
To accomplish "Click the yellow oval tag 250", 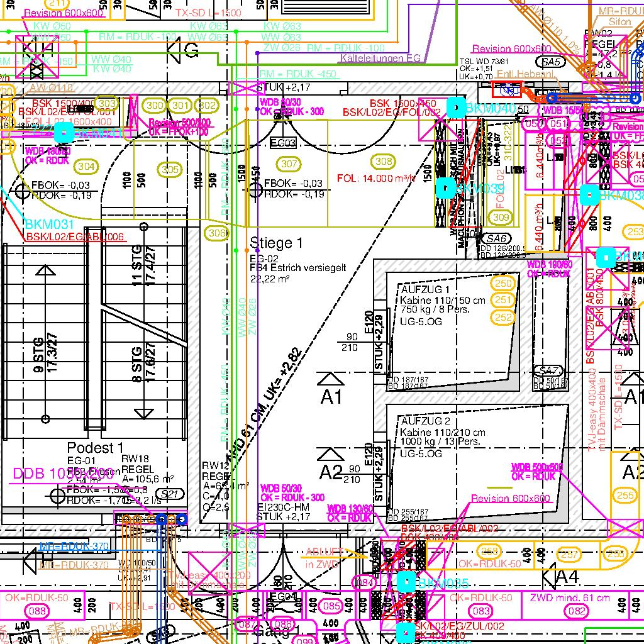I will 503,283.
